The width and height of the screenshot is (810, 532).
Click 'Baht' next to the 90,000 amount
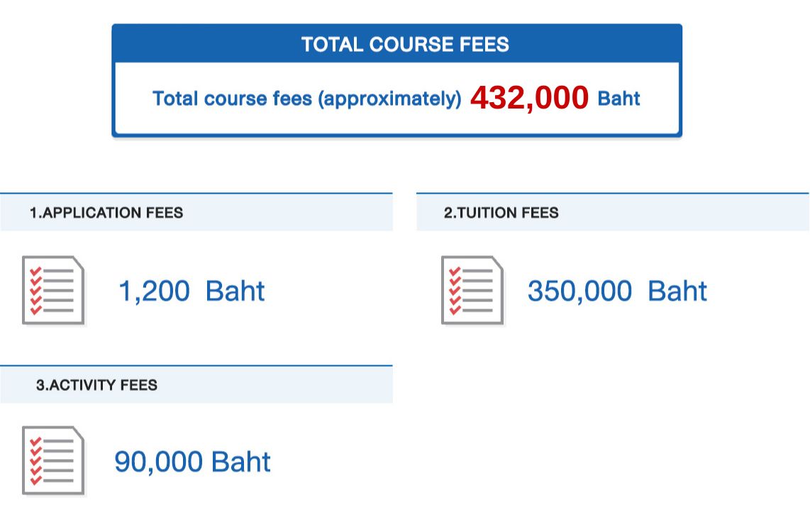pos(241,462)
